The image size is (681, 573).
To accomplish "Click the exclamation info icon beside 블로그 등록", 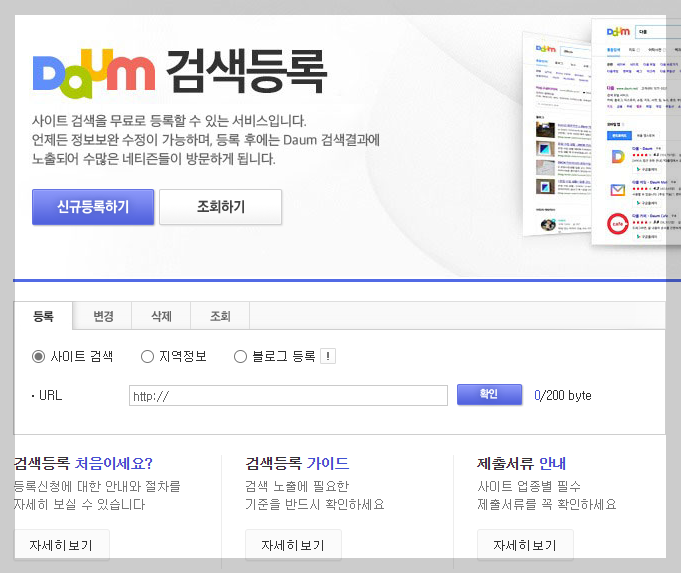I will pos(328,356).
